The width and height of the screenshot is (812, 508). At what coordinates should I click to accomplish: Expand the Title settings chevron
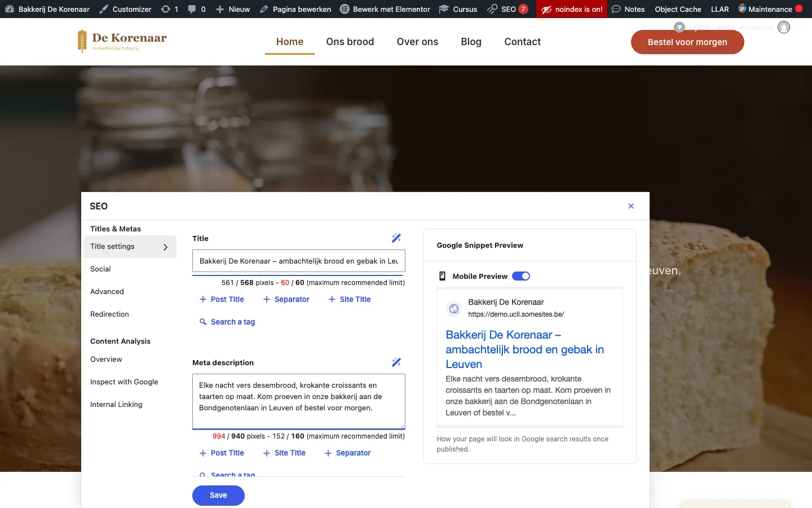click(x=165, y=247)
